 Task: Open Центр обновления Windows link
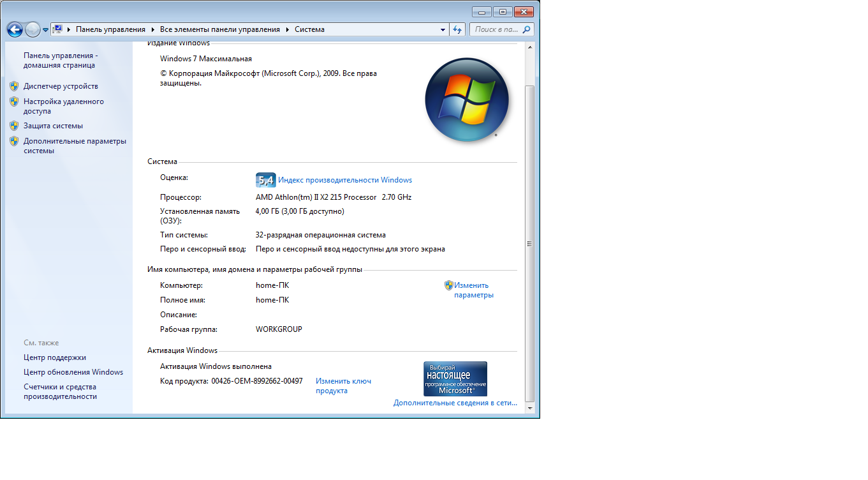click(x=73, y=372)
